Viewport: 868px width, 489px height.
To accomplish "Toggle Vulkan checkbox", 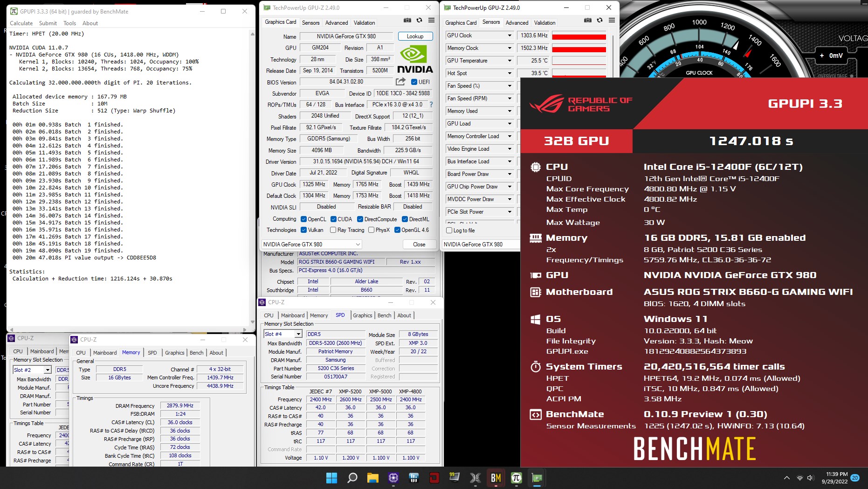I will [x=303, y=230].
